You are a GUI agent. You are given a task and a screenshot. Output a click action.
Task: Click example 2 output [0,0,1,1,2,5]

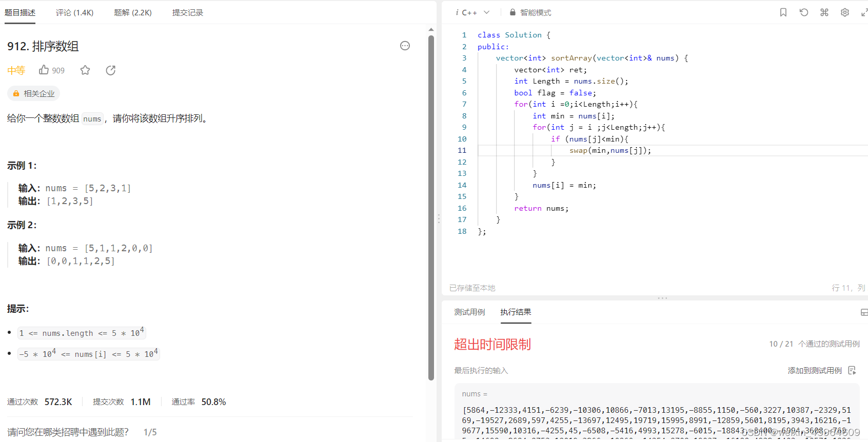[81, 261]
